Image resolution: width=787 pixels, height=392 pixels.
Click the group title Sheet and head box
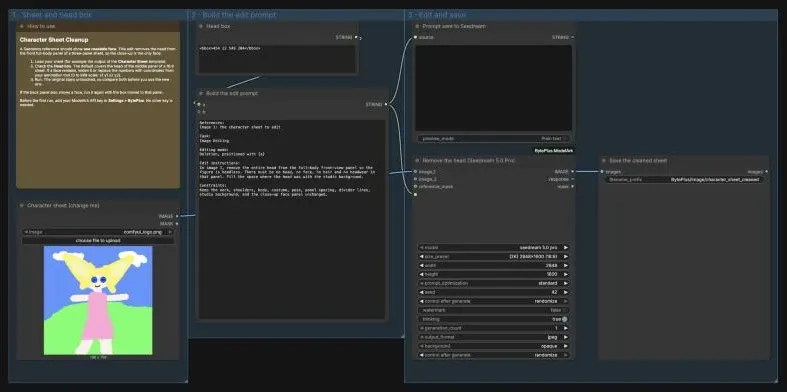pyautogui.click(x=52, y=15)
